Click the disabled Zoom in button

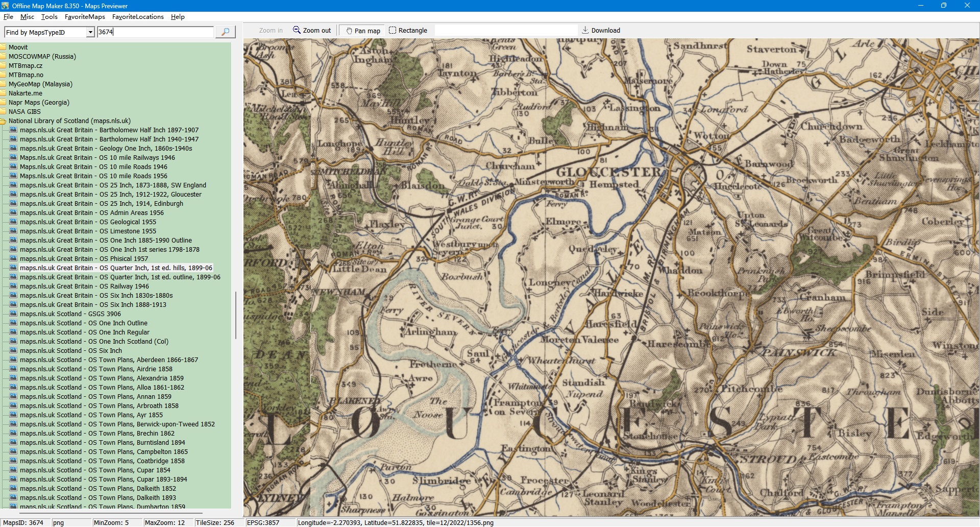tap(271, 31)
